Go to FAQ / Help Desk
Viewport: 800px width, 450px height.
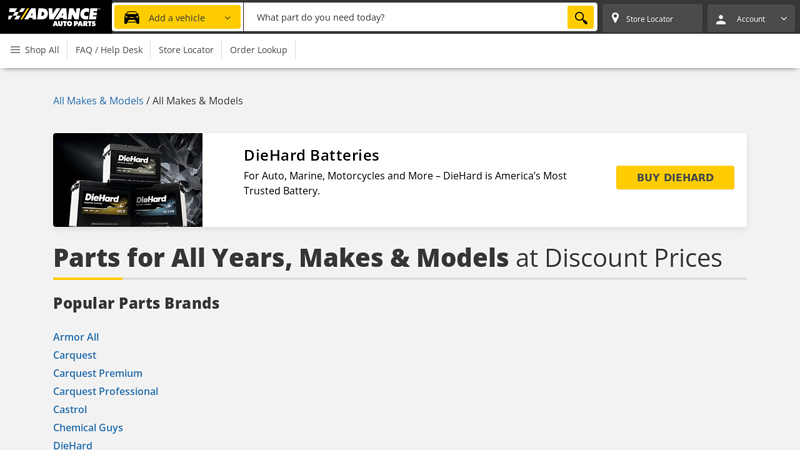pyautogui.click(x=109, y=50)
